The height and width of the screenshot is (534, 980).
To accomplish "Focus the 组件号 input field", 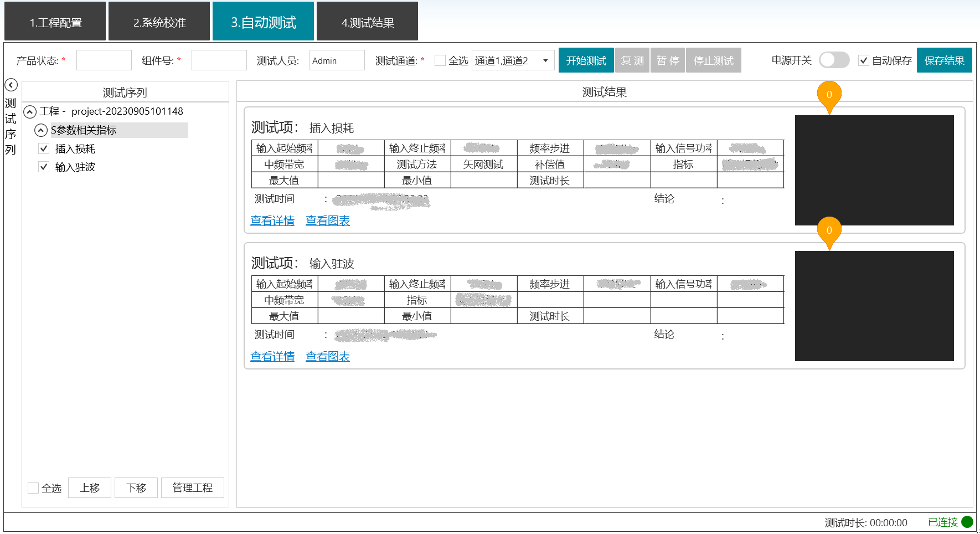I will pos(219,60).
